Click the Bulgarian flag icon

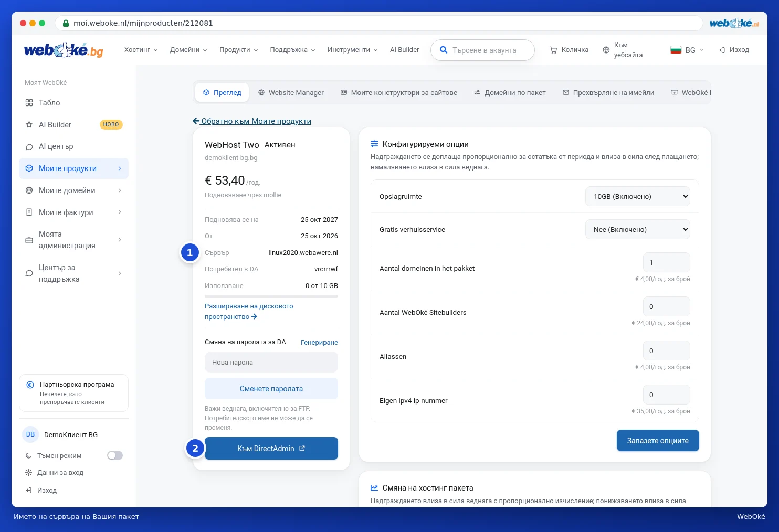click(676, 50)
